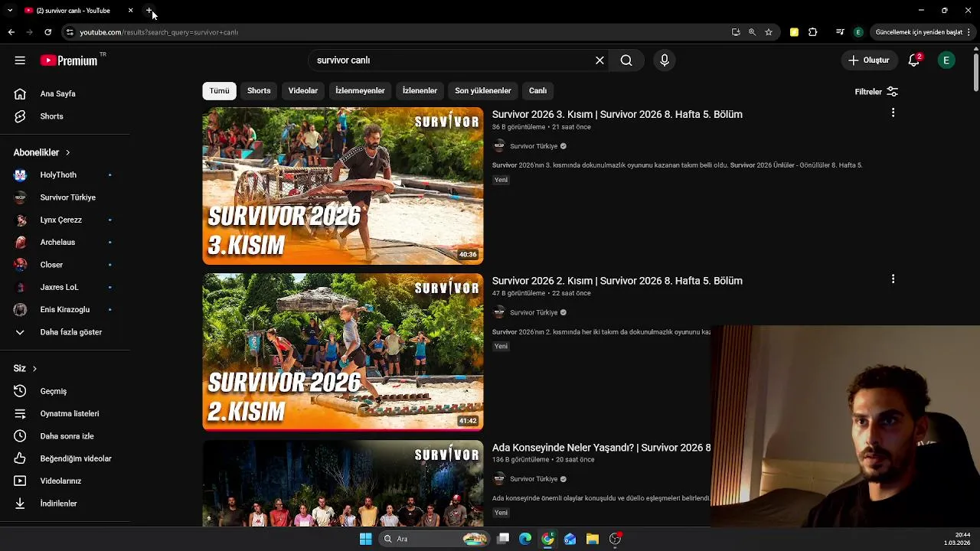980x551 pixels.
Task: Select the Shorts filter chip
Action: (x=259, y=91)
